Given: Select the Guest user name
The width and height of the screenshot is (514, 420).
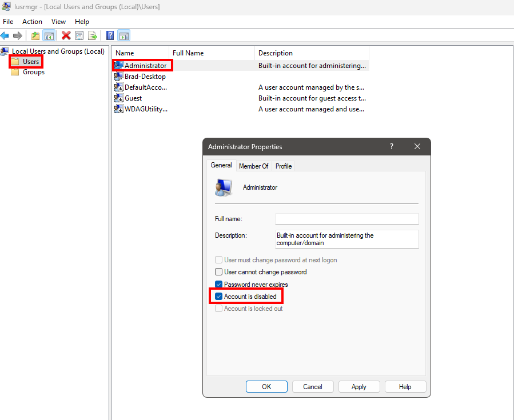Looking at the screenshot, I should coord(133,98).
